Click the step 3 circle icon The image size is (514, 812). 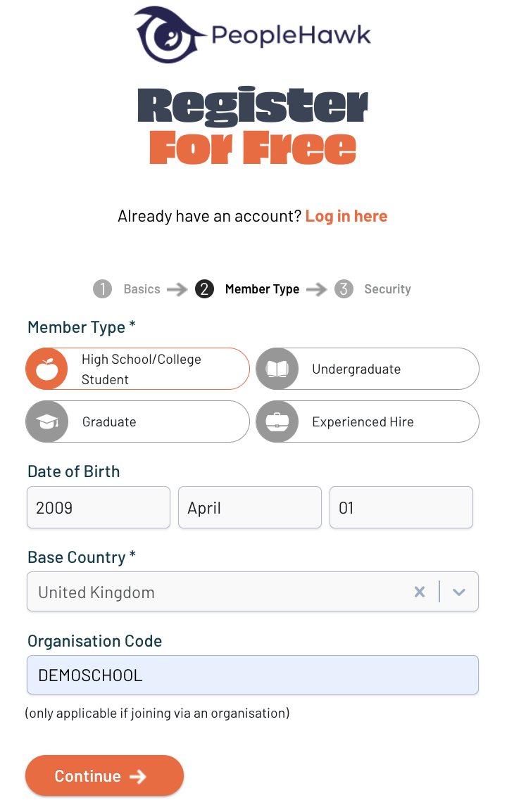[344, 288]
